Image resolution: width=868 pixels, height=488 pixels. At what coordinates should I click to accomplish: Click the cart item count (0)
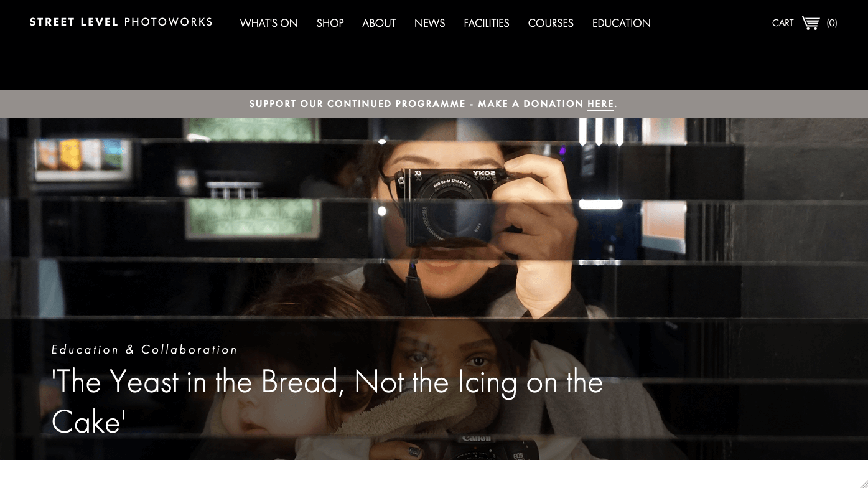tap(832, 23)
